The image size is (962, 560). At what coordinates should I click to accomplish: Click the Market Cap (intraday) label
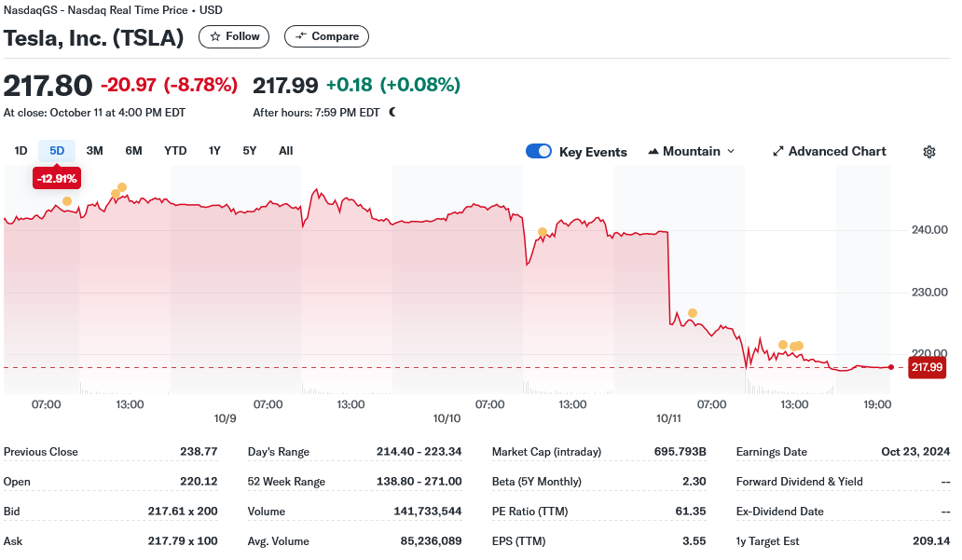[546, 452]
